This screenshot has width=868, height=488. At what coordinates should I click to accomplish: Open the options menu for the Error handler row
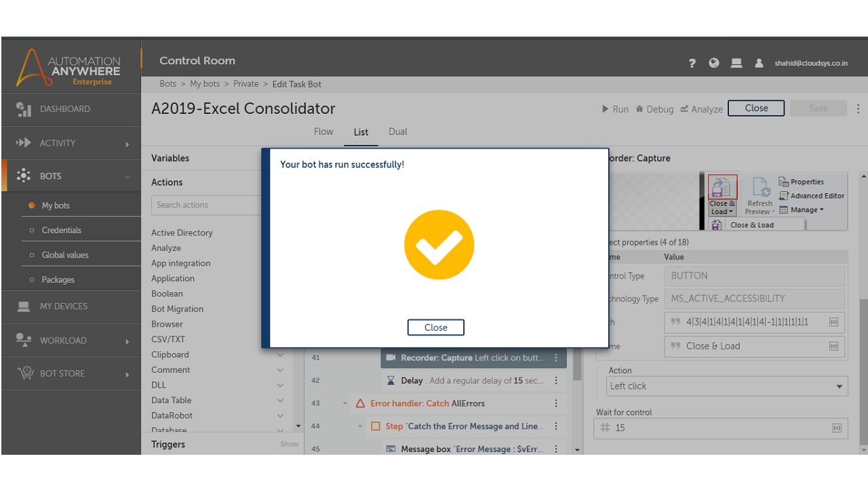(x=556, y=403)
